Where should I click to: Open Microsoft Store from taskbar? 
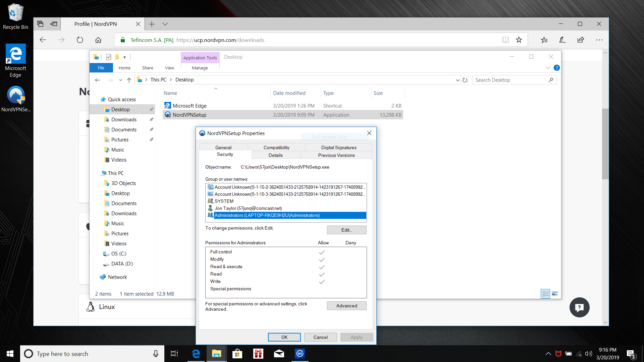237,354
